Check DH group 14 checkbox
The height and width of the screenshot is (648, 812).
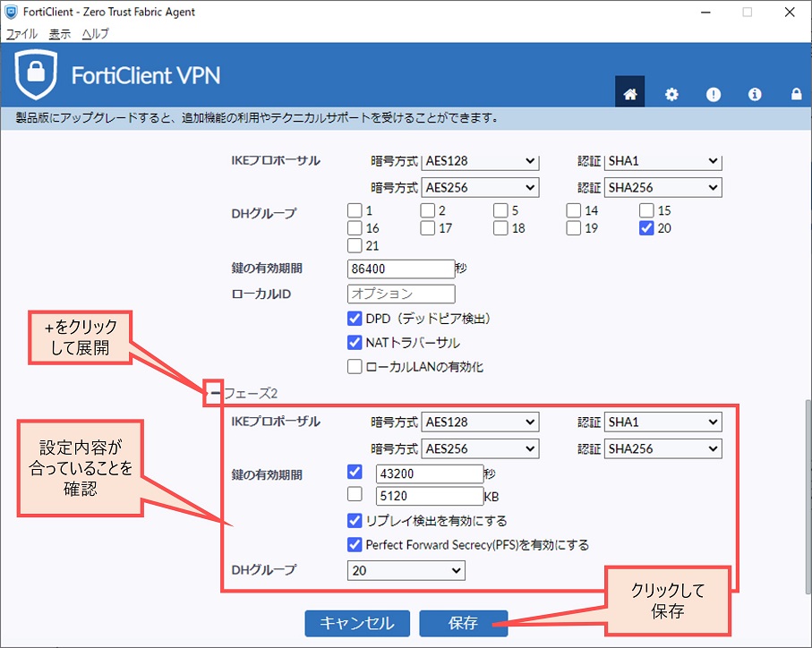[574, 211]
